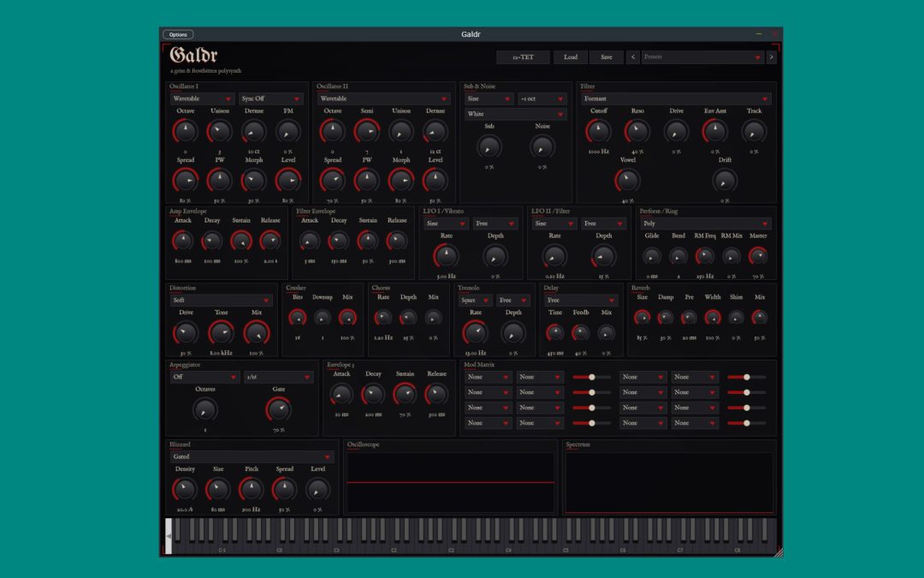Open Oscillator II Wavetable dropdown
The image size is (924, 578).
[x=383, y=98]
